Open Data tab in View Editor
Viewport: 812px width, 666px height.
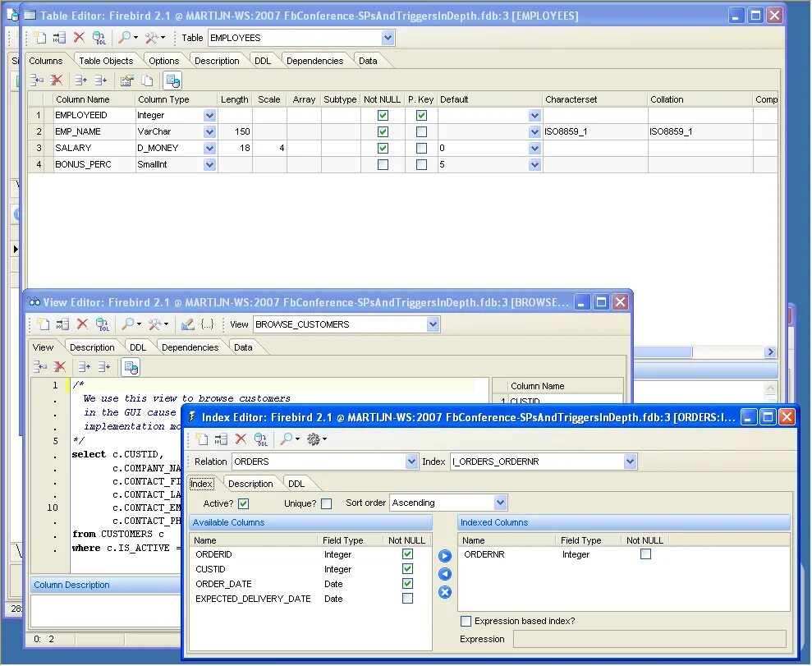(x=243, y=347)
